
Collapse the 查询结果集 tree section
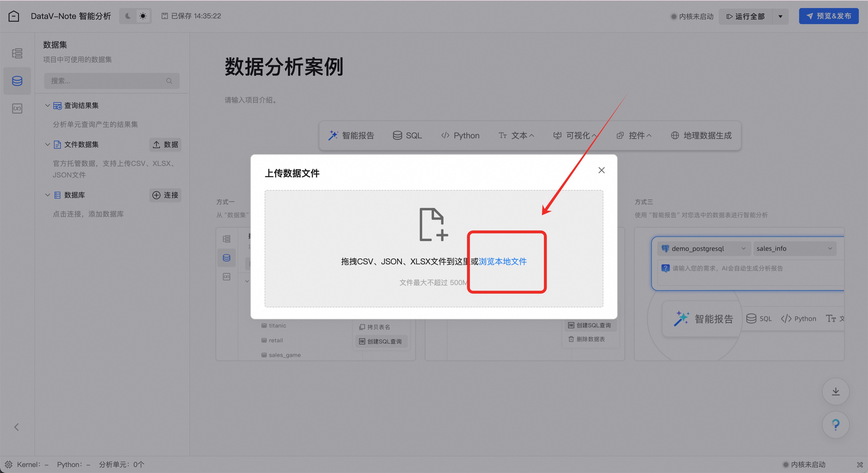click(48, 105)
